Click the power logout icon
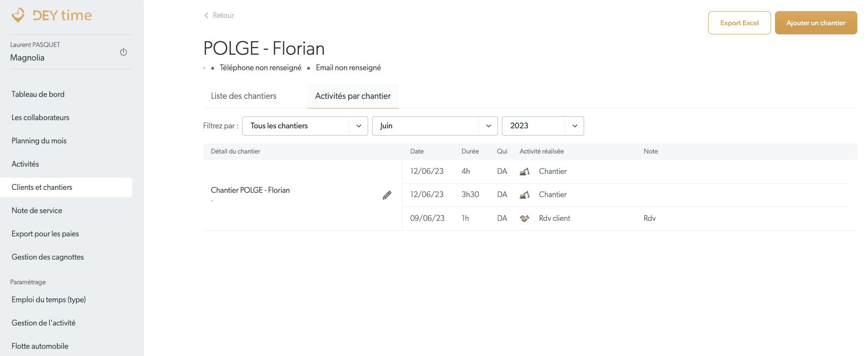This screenshot has height=356, width=868. (124, 52)
